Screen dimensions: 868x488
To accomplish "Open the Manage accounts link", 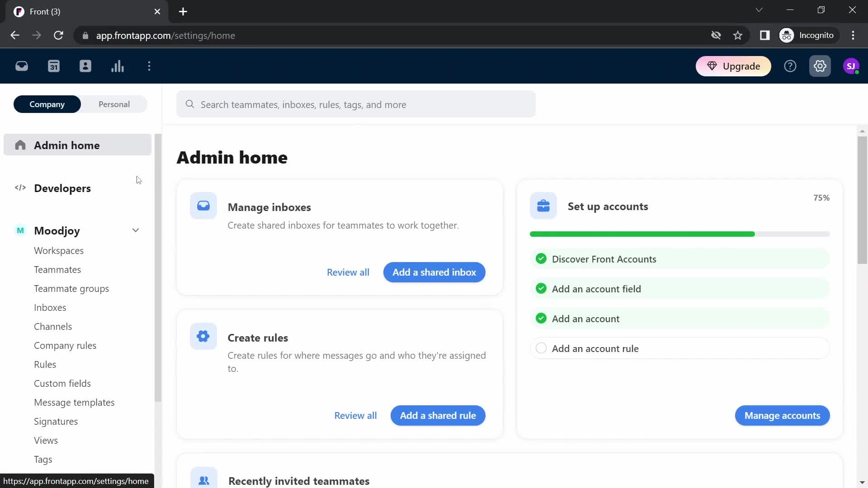I will 782,415.
